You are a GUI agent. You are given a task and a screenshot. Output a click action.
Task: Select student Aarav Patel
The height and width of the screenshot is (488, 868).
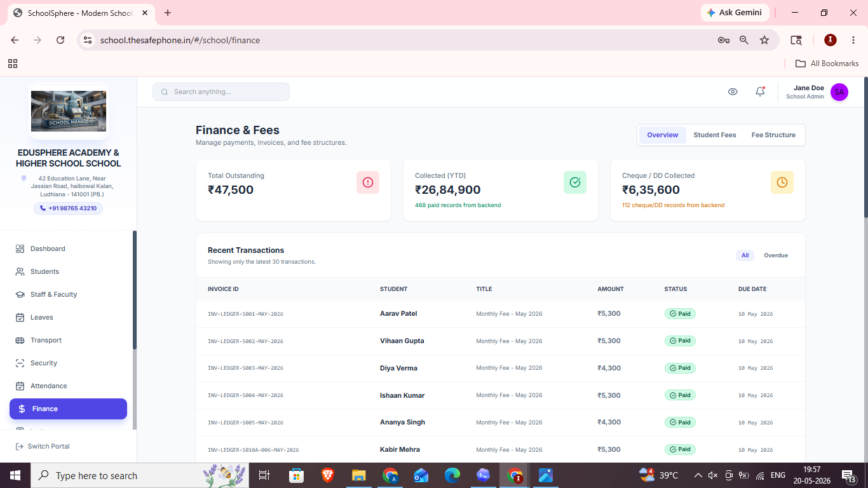click(398, 313)
